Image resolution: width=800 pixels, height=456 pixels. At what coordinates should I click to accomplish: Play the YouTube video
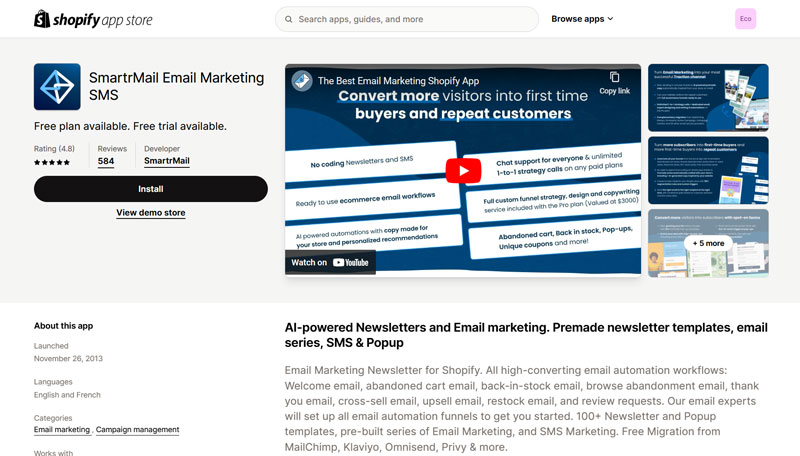click(463, 170)
